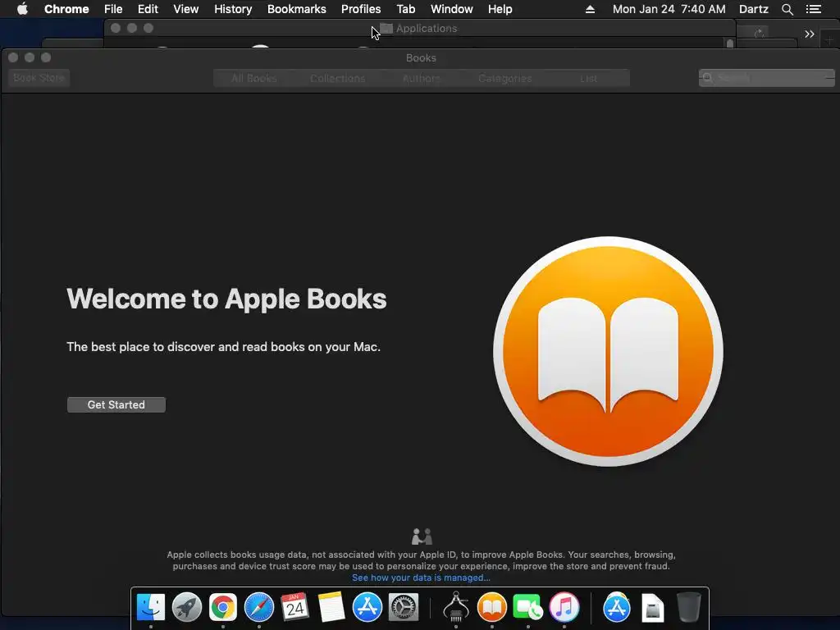
Task: Open the Apple menu
Action: 22,9
